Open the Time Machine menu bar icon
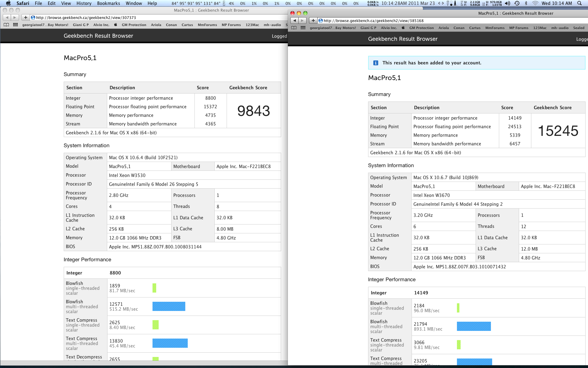588x368 pixels. (x=517, y=3)
